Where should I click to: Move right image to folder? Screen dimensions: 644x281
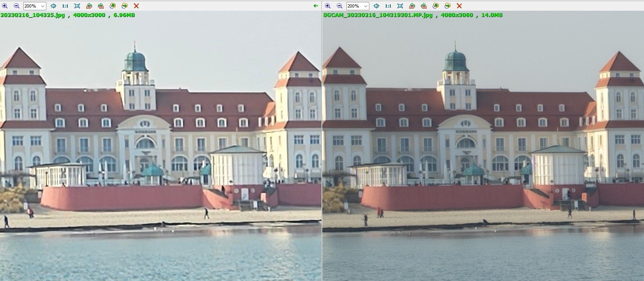pyautogui.click(x=448, y=6)
